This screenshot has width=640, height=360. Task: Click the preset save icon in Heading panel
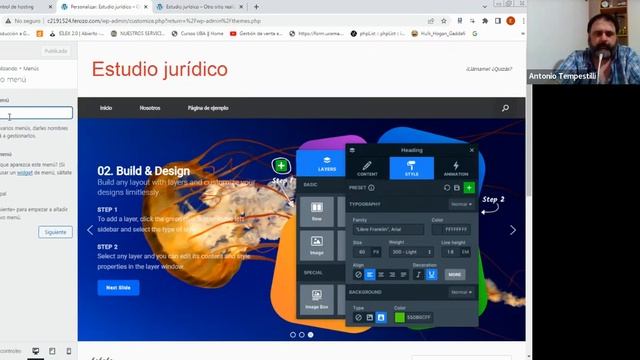click(457, 188)
